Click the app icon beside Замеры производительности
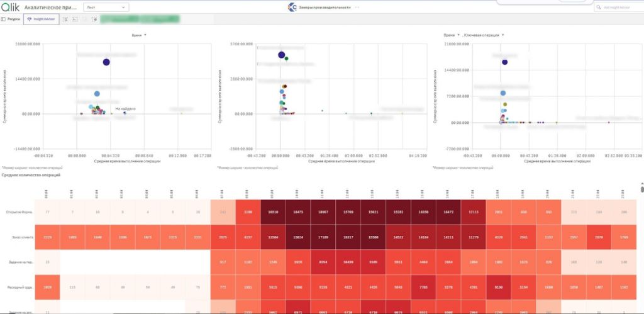Viewport: 644px width, 314px height. [292, 7]
